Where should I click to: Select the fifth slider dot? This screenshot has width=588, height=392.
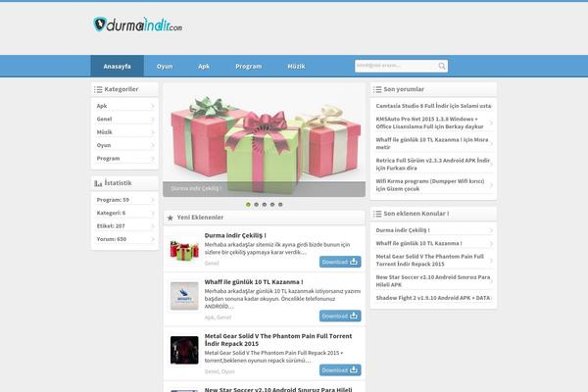tap(280, 205)
